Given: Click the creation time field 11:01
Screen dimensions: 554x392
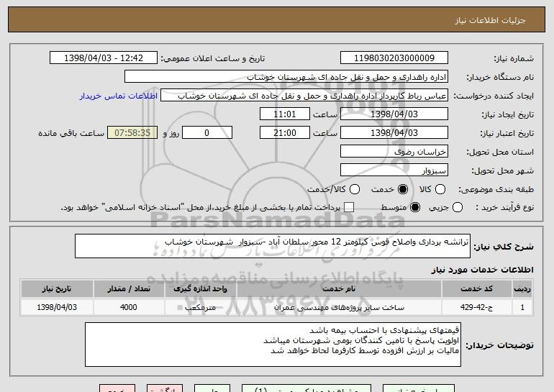Looking at the screenshot, I should tap(285, 114).
